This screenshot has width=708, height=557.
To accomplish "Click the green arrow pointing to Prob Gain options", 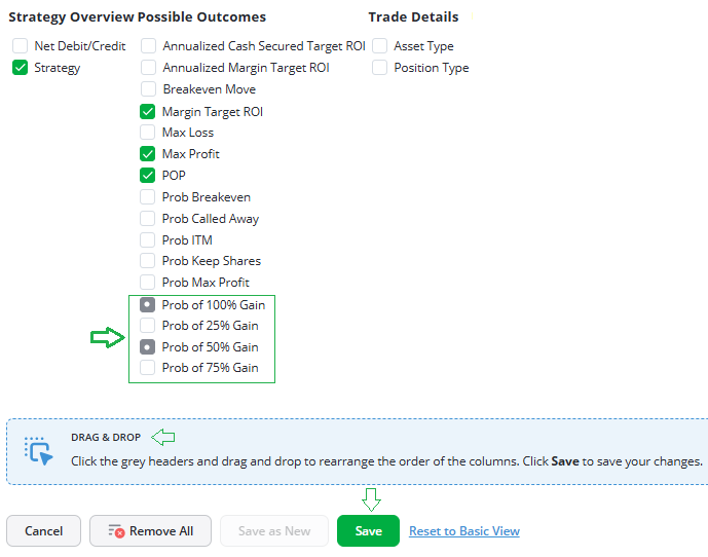I will 107,338.
